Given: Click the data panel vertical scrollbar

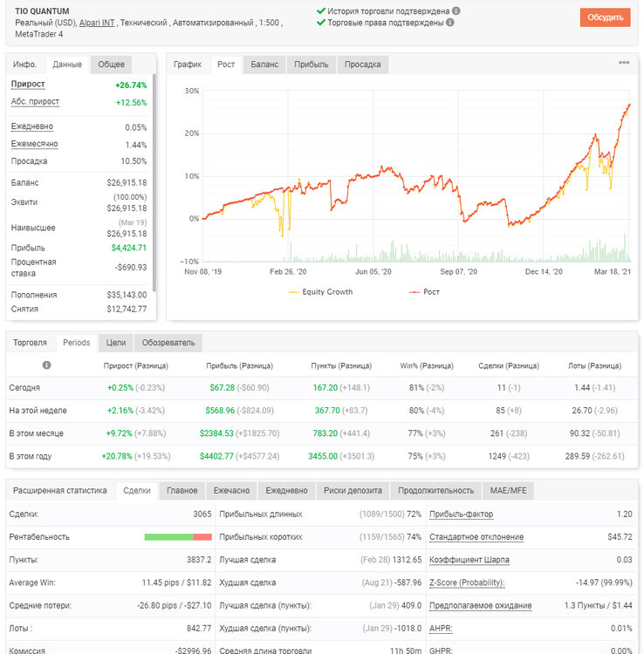Looking at the screenshot, I should (x=154, y=183).
